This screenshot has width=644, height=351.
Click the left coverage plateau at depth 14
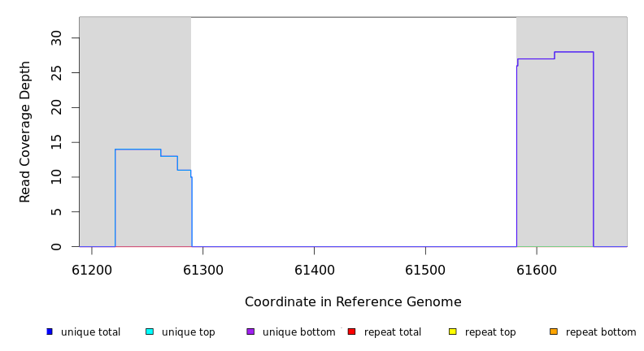tap(137, 149)
